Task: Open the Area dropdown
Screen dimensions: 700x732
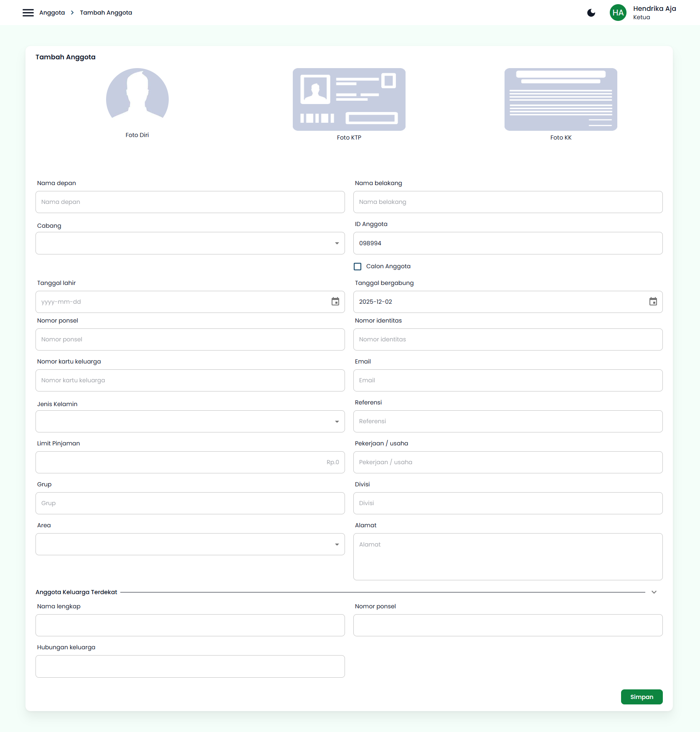Action: click(190, 544)
